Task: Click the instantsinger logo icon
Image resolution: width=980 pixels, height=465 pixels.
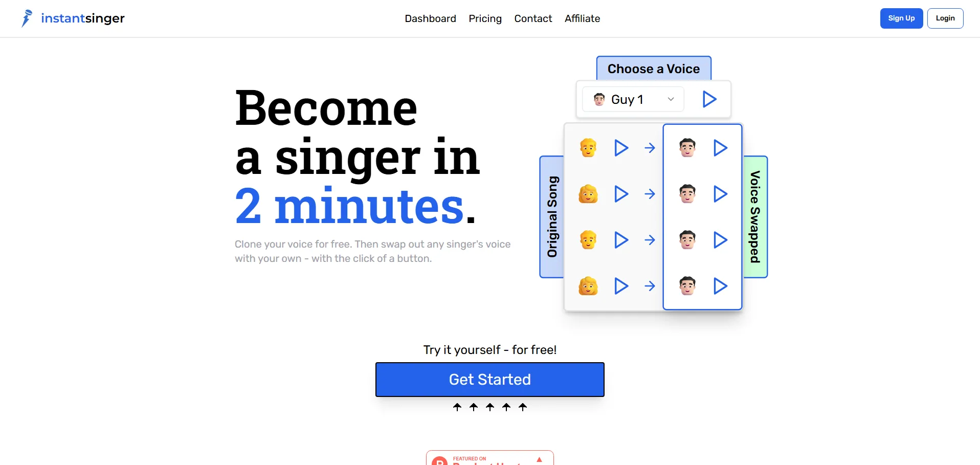Action: tap(27, 18)
